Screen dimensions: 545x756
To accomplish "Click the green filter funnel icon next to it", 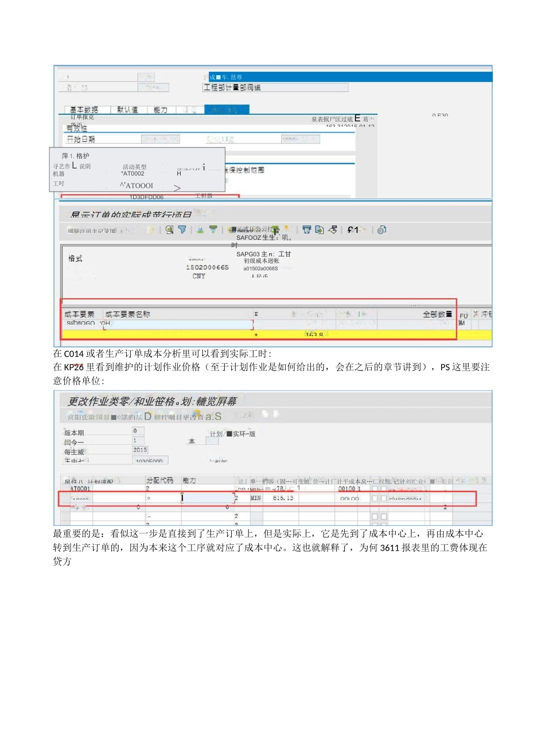I will click(213, 229).
